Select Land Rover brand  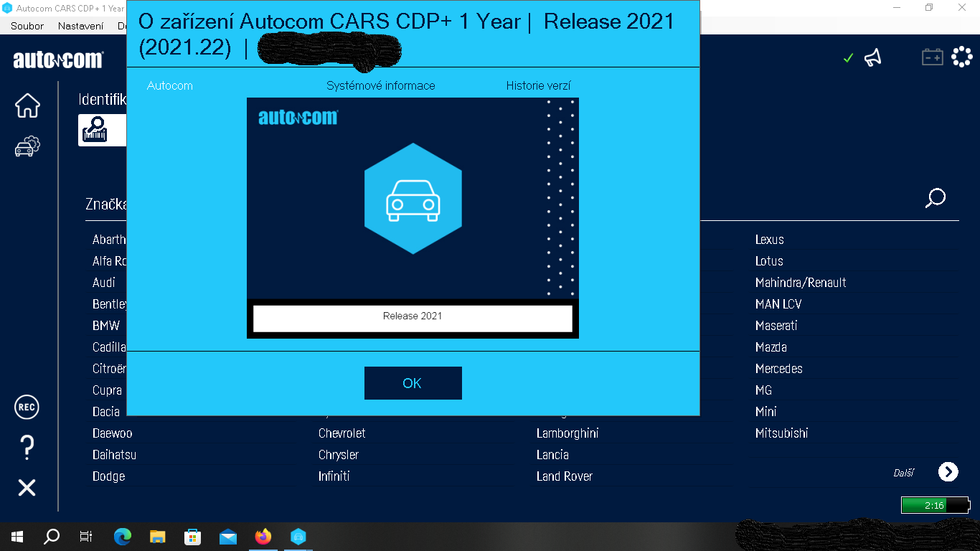564,476
